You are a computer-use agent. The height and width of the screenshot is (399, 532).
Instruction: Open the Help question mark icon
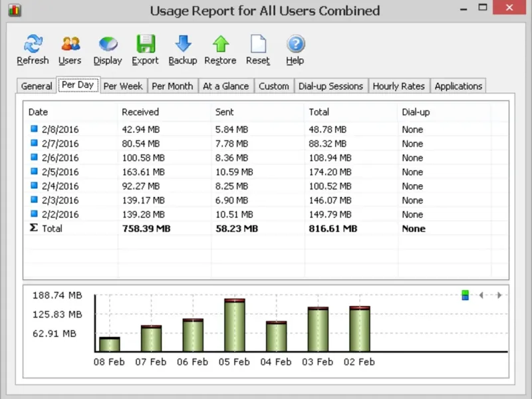pos(295,44)
